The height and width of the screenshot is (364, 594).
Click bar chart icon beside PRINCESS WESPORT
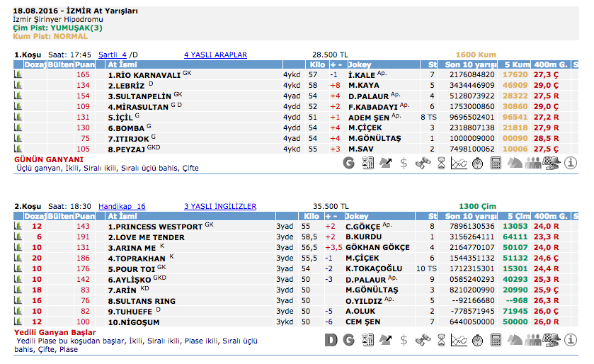click(18, 226)
